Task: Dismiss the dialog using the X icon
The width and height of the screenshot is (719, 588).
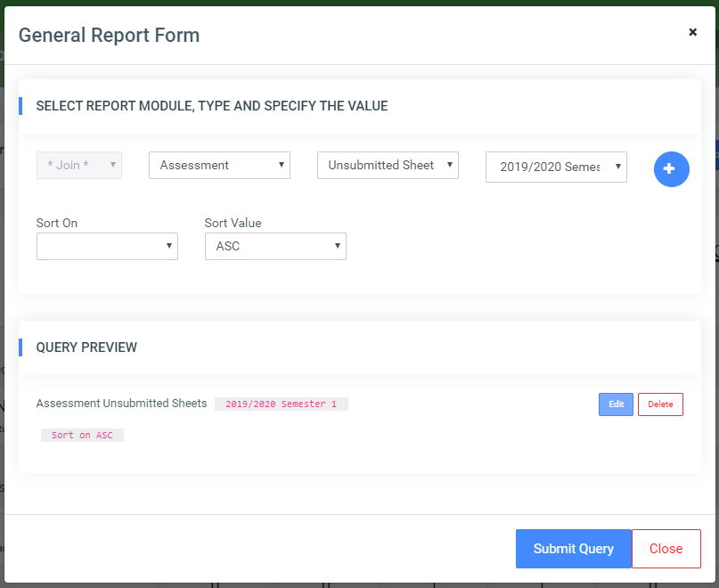Action: (x=692, y=31)
